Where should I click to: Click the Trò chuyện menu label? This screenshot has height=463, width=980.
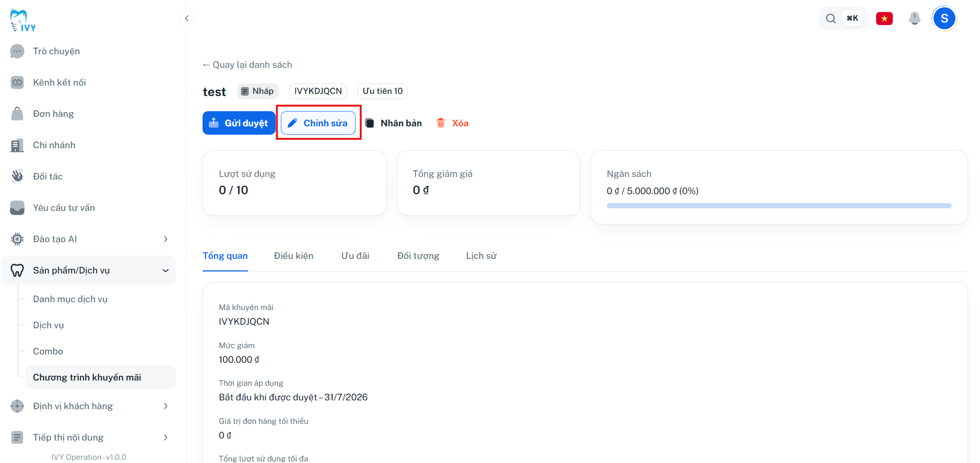56,51
